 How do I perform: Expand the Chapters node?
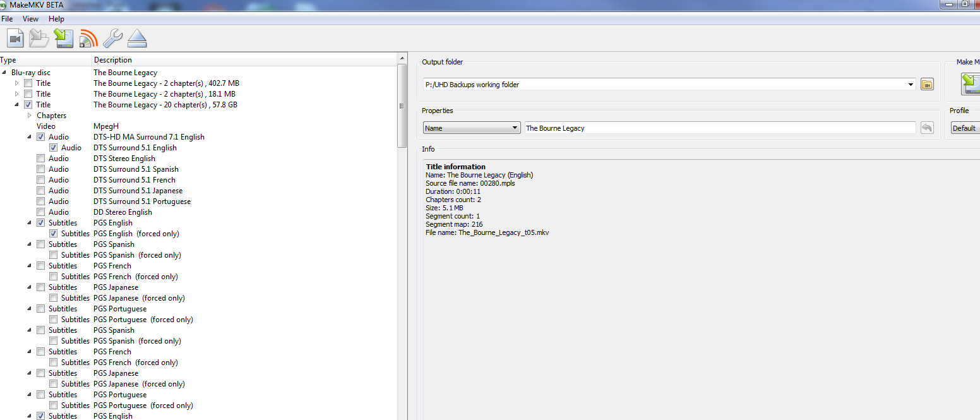(30, 116)
